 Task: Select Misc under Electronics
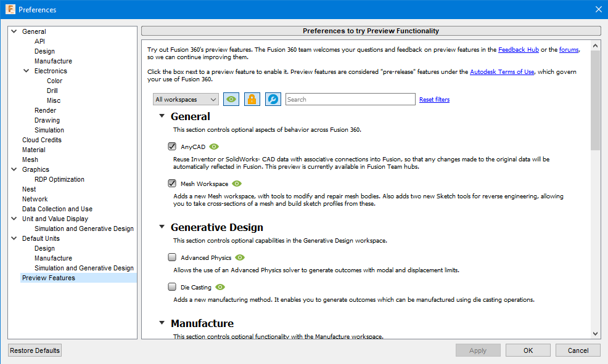[x=54, y=100]
